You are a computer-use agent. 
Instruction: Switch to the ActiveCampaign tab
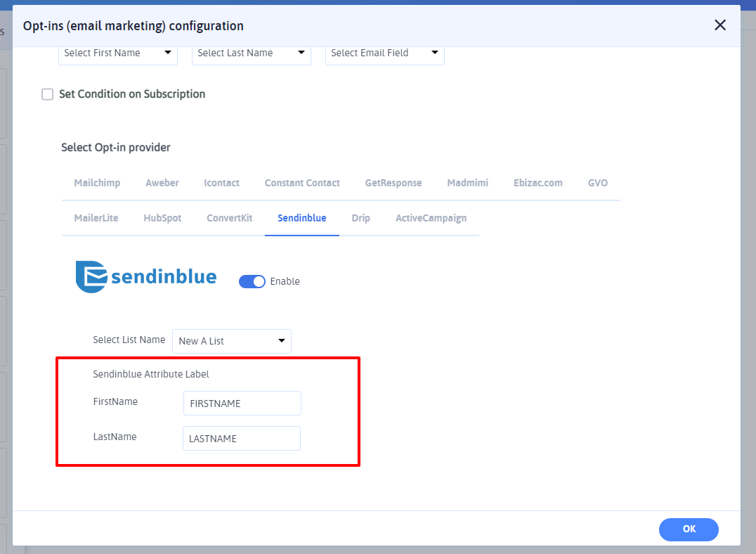(x=431, y=218)
